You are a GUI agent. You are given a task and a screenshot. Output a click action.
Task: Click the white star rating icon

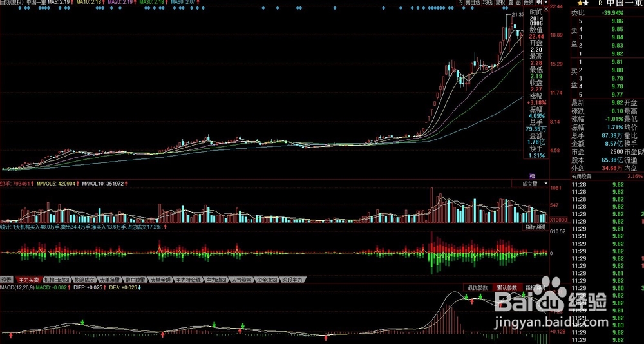[585, 3]
